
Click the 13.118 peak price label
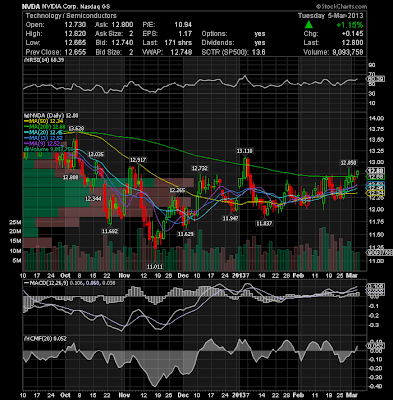click(x=245, y=151)
